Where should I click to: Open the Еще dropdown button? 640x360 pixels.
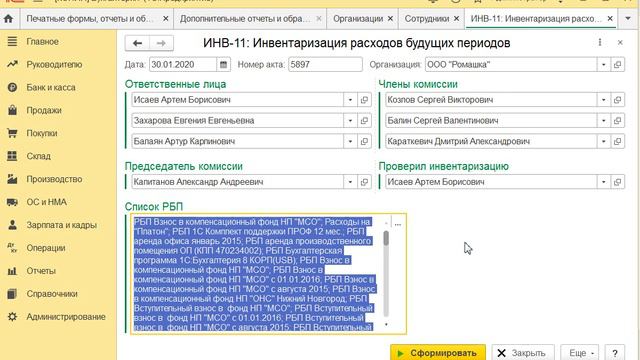click(x=581, y=353)
